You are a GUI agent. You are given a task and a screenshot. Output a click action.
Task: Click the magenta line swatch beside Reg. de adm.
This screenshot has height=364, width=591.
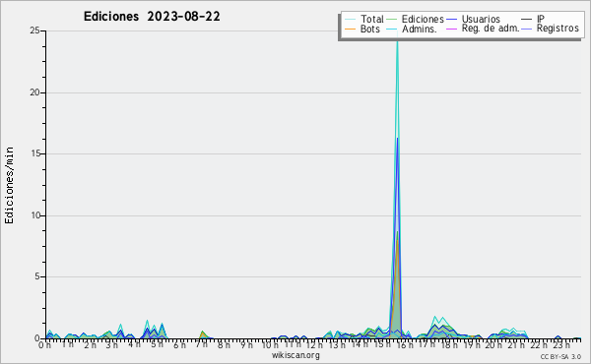point(451,29)
